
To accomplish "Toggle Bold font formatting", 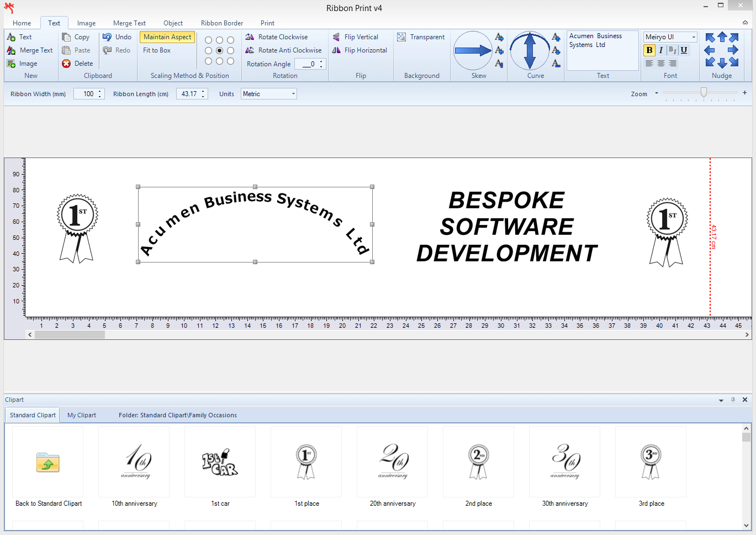I will pyautogui.click(x=649, y=50).
